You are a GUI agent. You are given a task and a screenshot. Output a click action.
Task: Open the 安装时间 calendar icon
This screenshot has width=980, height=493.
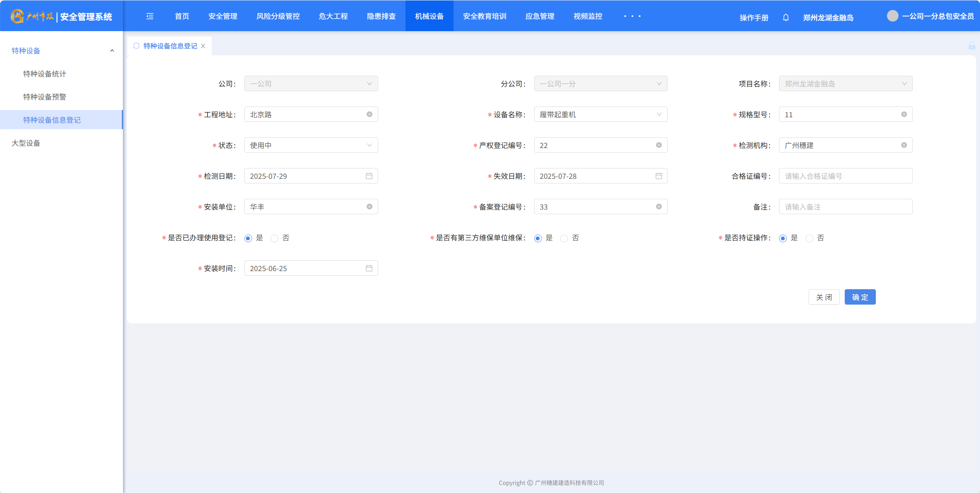pos(369,268)
